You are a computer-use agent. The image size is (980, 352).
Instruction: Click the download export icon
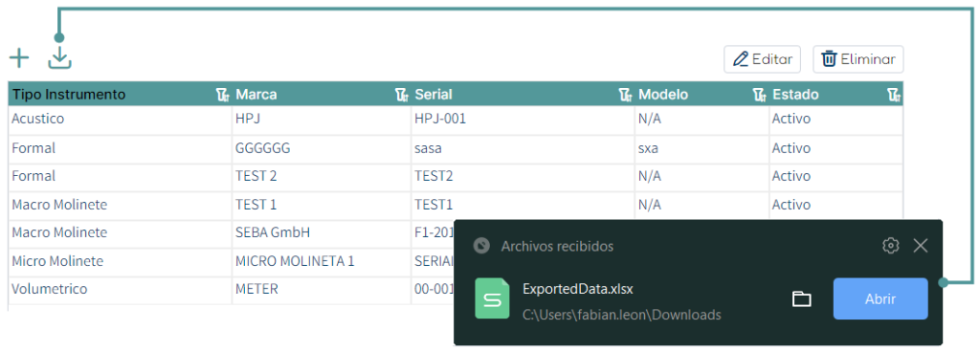tap(60, 58)
